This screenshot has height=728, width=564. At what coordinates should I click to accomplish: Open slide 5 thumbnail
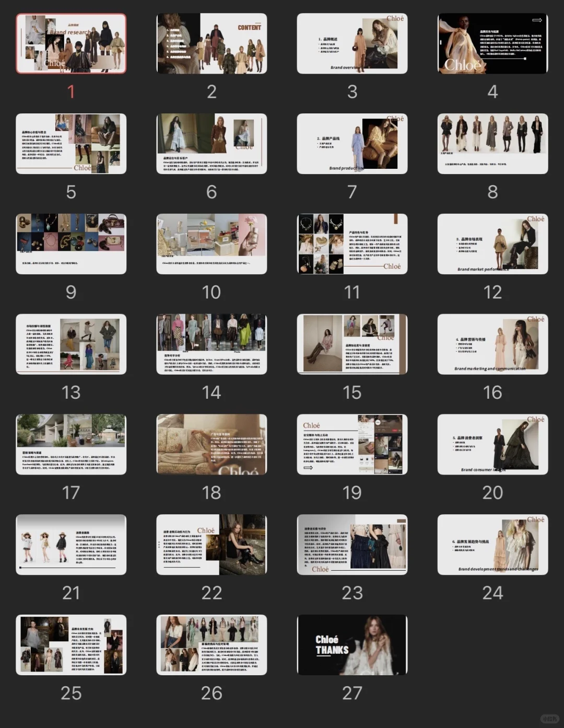click(71, 144)
